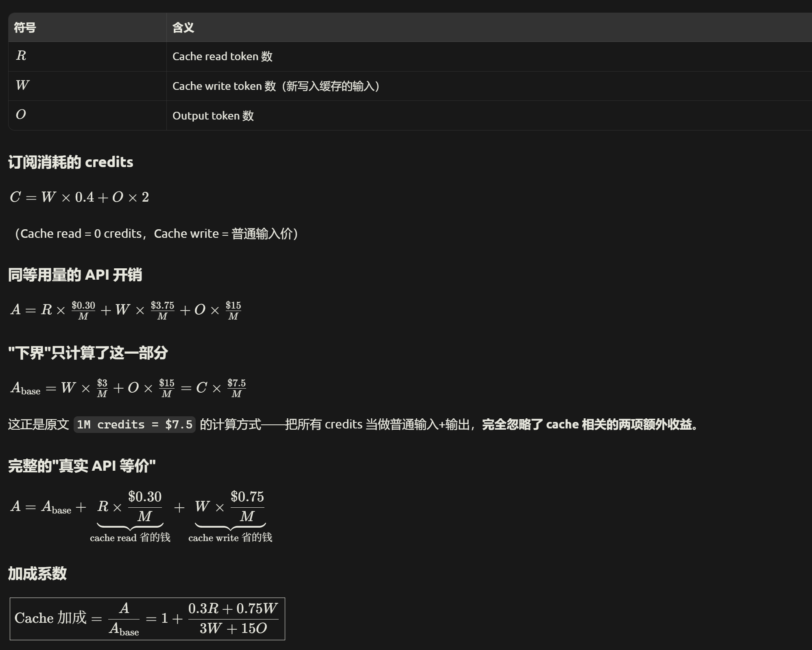Click the fraction 0.3R + 0.75W over 3W + 15O
Viewport: 812px width, 650px height.
coord(233,619)
